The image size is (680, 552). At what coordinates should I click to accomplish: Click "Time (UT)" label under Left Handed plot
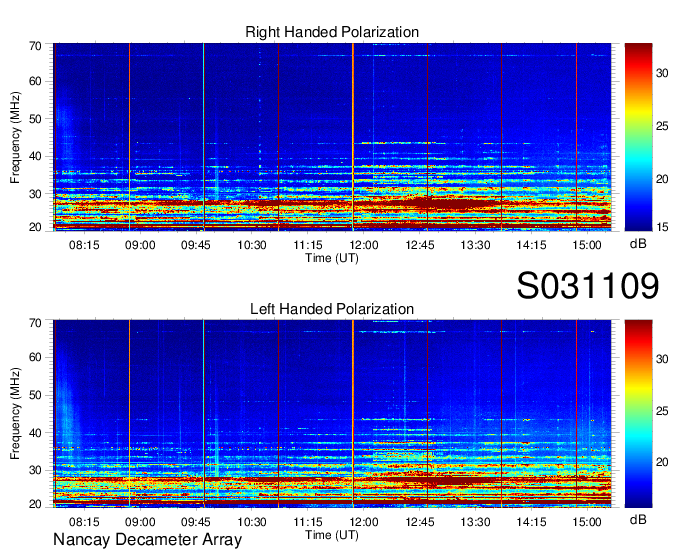coord(332,535)
